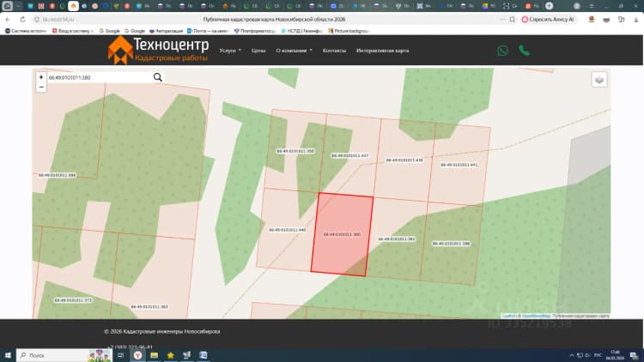Click the cadastral number search field
The height and width of the screenshot is (362, 644).
100,77
